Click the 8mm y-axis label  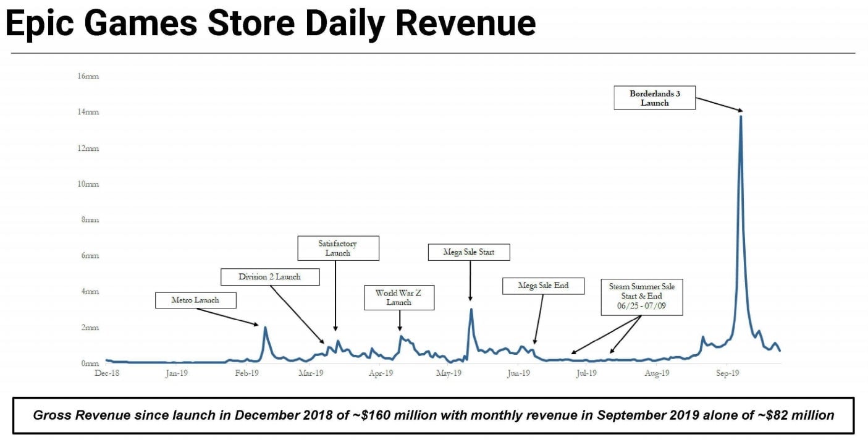[x=90, y=220]
